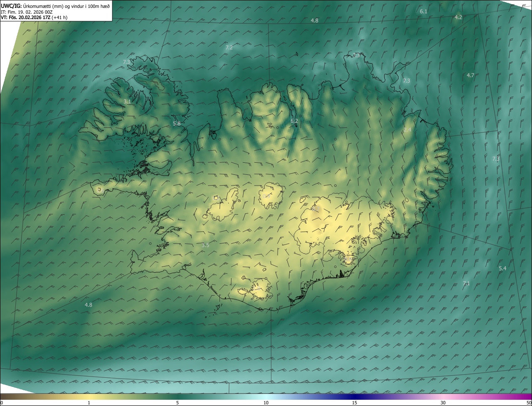Select the 3.1 value label on the map
This screenshot has height=406, width=532.
tap(127, 101)
